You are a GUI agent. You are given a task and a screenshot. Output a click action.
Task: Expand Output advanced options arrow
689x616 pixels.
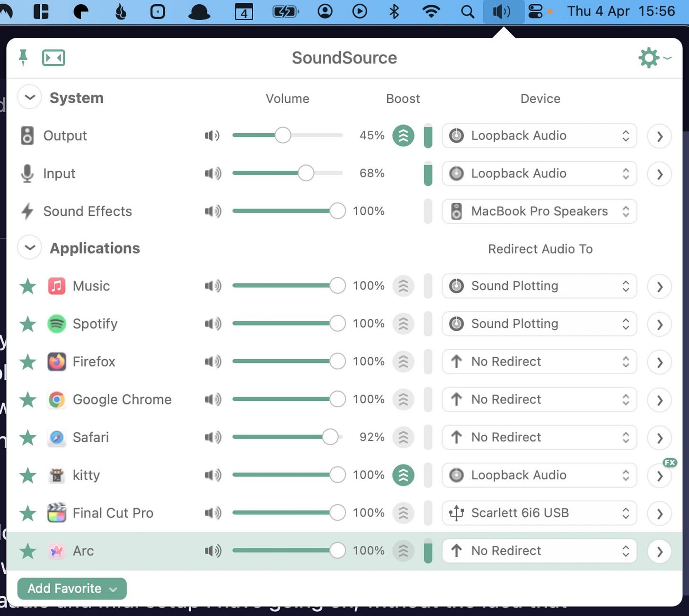(x=660, y=136)
